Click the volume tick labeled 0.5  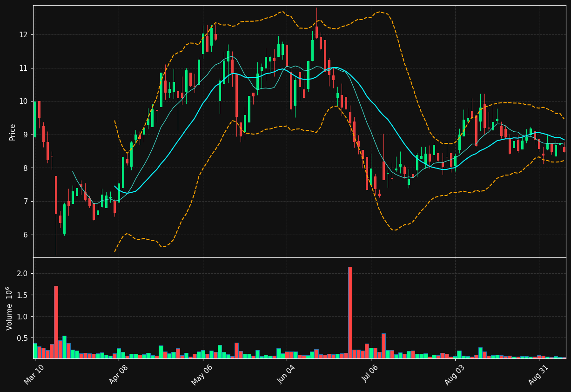pos(23,338)
